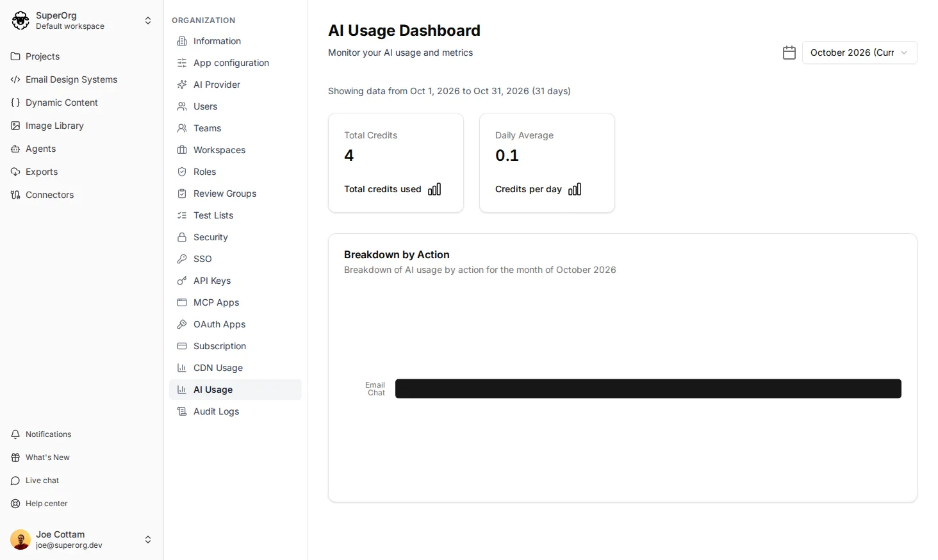
Task: Go to App configuration
Action: tap(235, 63)
